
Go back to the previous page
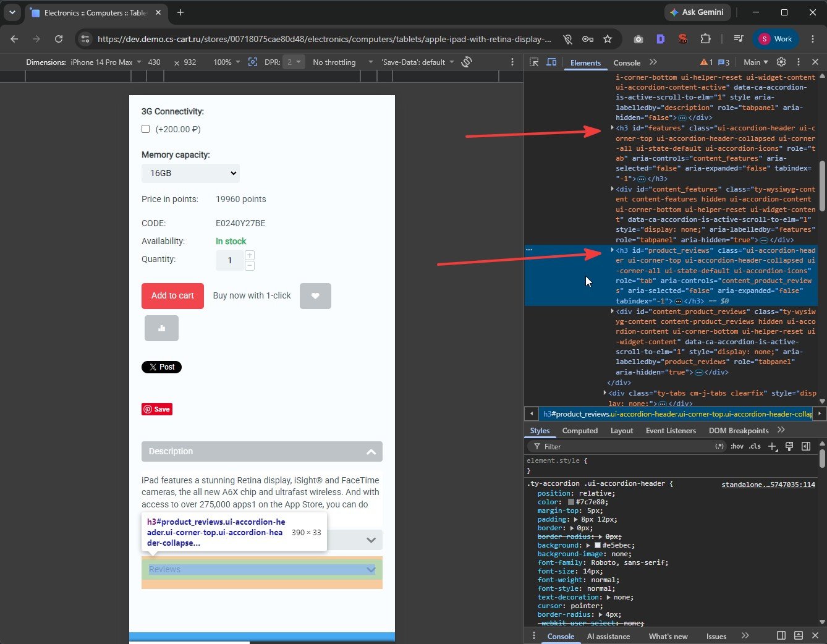[14, 39]
